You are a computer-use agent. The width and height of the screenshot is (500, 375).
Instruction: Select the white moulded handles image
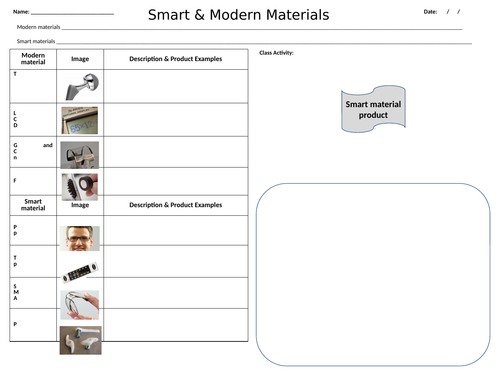click(x=80, y=340)
